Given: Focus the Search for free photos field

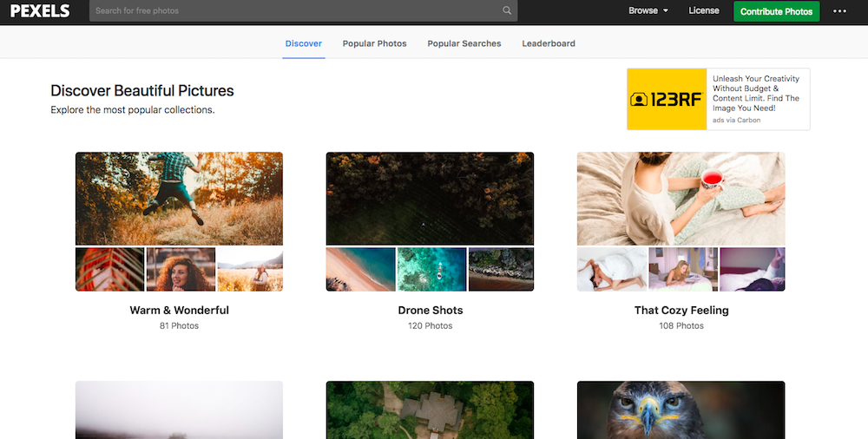Looking at the screenshot, I should (303, 10).
